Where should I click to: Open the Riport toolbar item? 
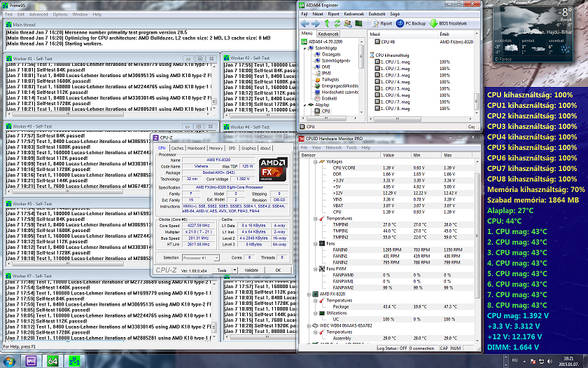(381, 23)
